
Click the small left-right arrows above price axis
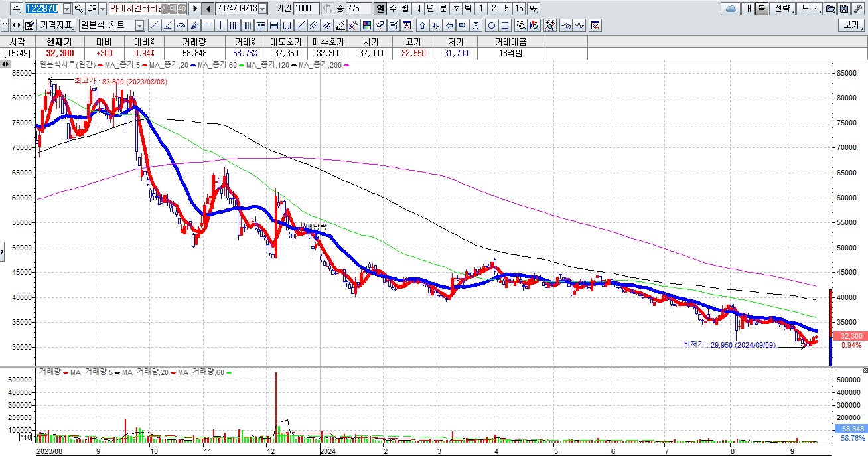click(x=5, y=64)
